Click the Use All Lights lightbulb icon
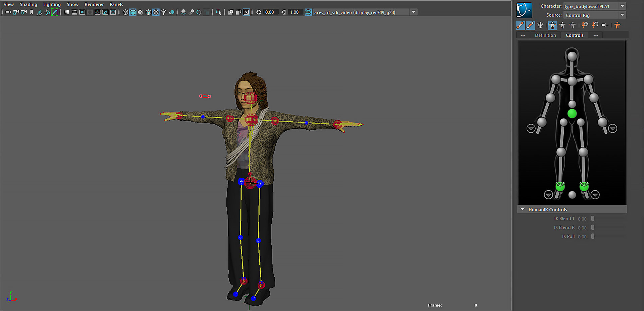Viewport: 644px width, 311px height. [x=164, y=12]
